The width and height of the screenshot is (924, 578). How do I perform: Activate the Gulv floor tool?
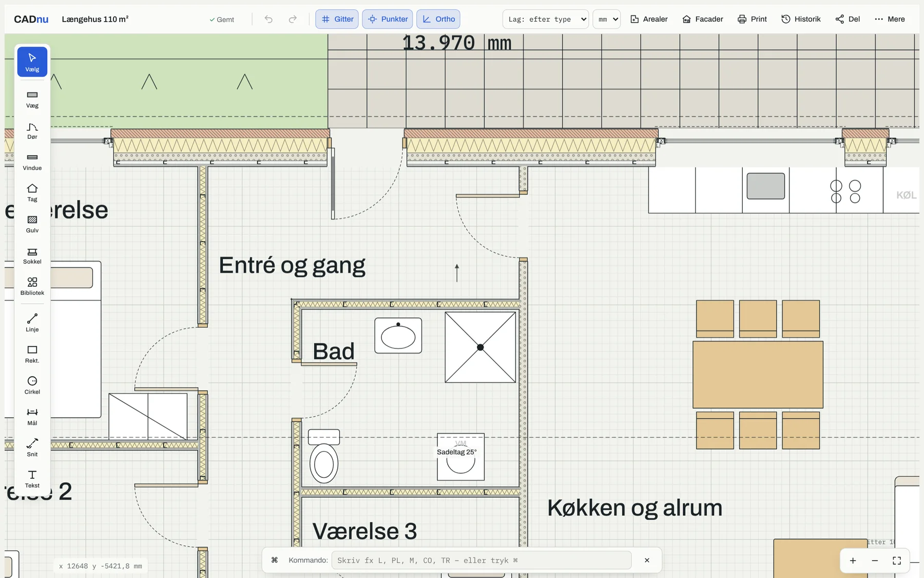click(32, 224)
